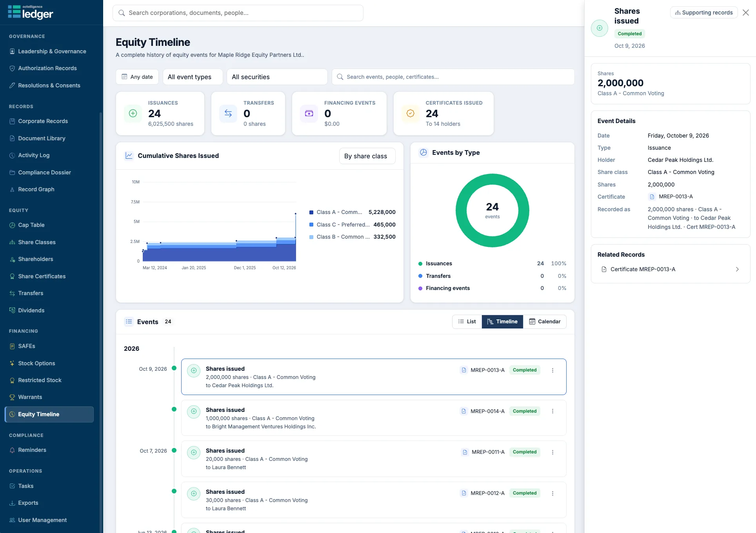Viewport: 756px width, 533px height.
Task: Focus the global search corporations field
Action: [238, 13]
